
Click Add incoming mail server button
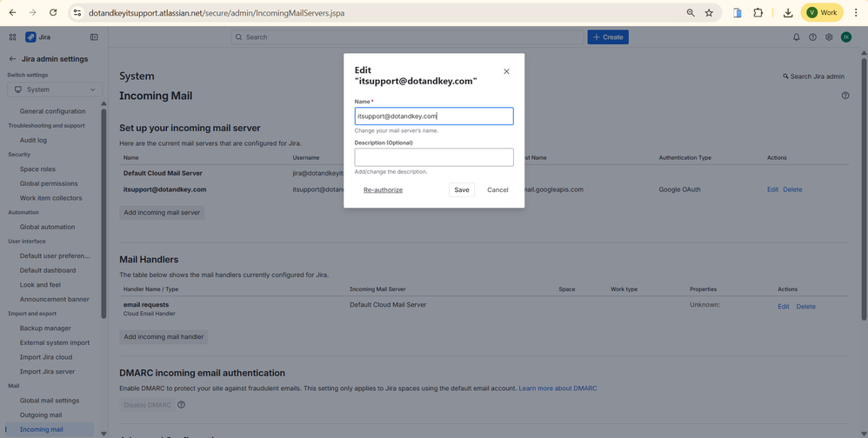coord(162,212)
